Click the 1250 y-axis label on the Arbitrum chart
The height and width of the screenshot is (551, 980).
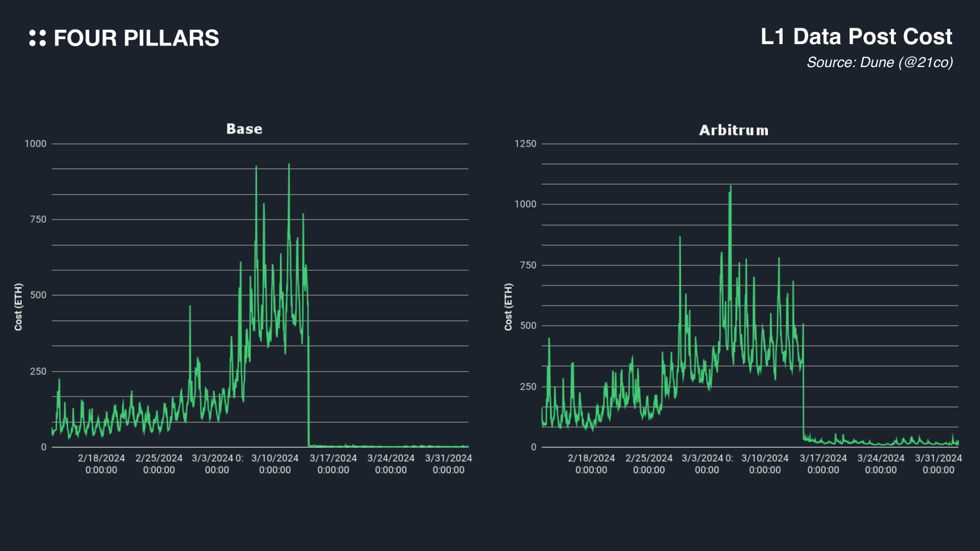pyautogui.click(x=525, y=144)
